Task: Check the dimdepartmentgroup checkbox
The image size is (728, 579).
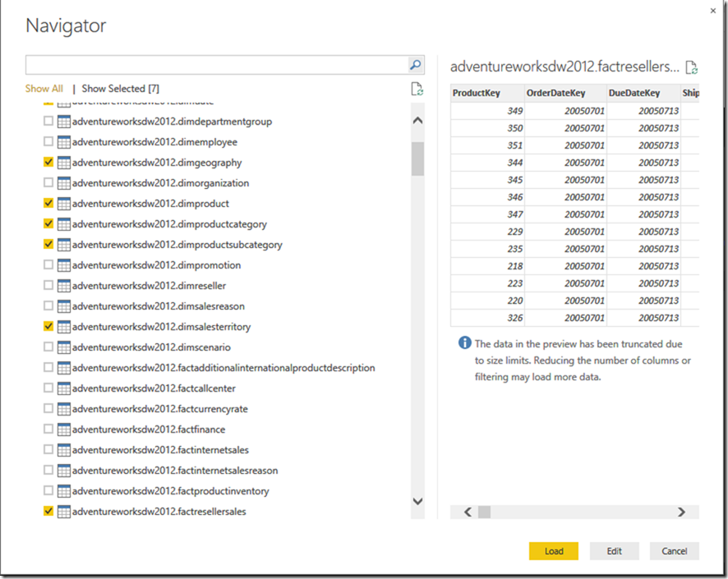Action: click(x=48, y=121)
